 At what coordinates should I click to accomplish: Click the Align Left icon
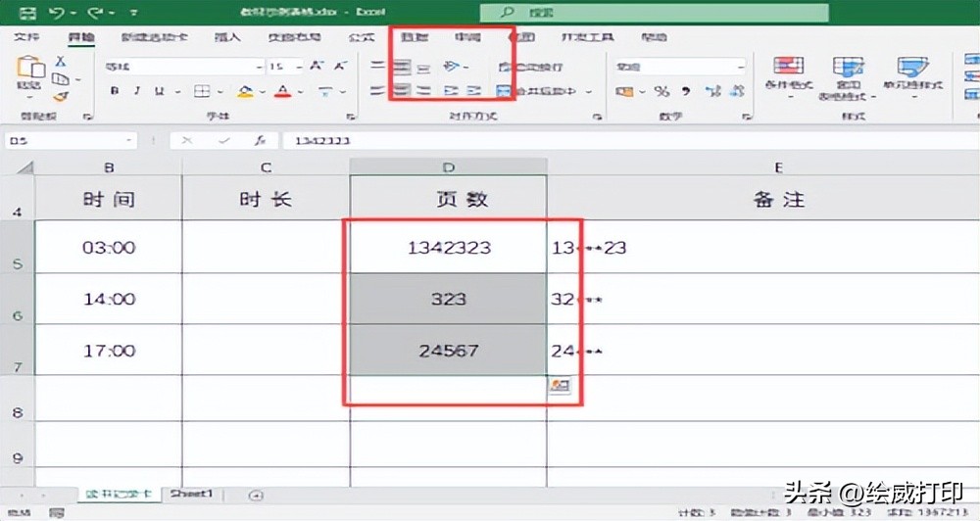pyautogui.click(x=377, y=91)
